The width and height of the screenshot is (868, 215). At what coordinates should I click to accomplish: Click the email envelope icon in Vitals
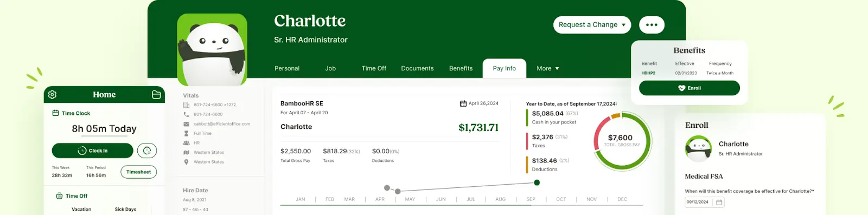pos(186,124)
